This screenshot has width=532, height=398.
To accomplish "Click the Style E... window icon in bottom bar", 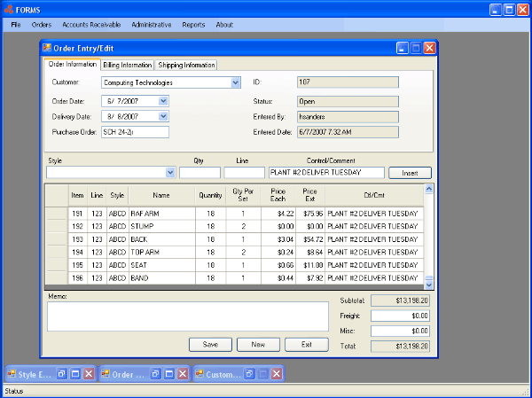I will tap(12, 374).
